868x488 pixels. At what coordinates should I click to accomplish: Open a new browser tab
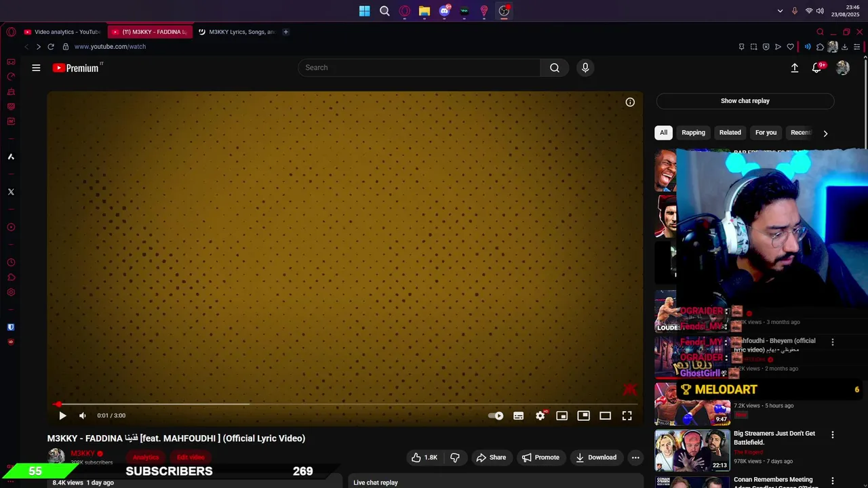(285, 32)
